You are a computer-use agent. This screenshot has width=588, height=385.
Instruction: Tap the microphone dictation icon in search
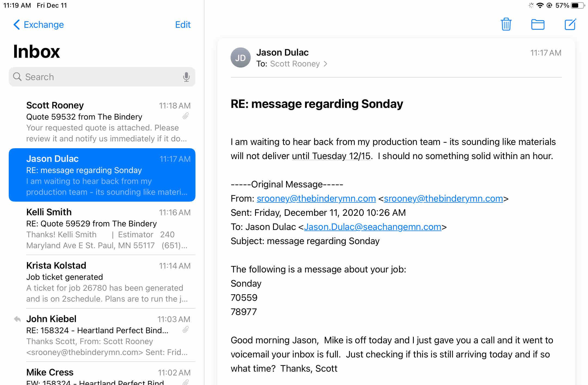pyautogui.click(x=186, y=77)
